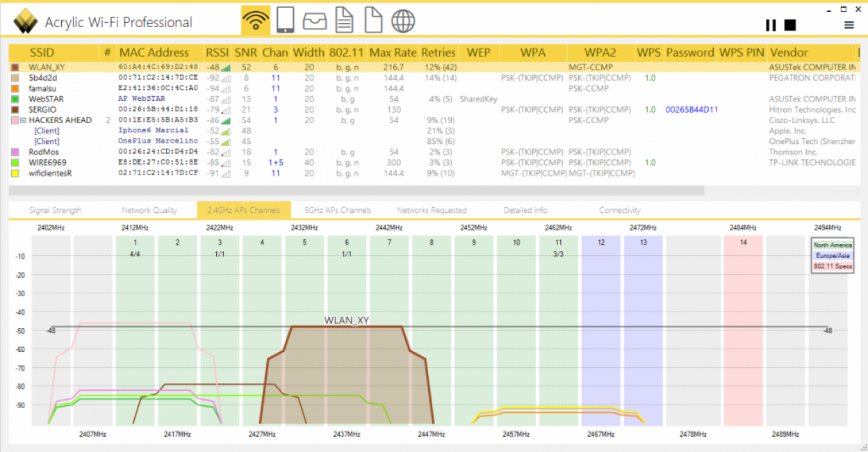
Task: Click MAC address 00:26:24:CD:D4:D4
Action: pyautogui.click(x=158, y=152)
